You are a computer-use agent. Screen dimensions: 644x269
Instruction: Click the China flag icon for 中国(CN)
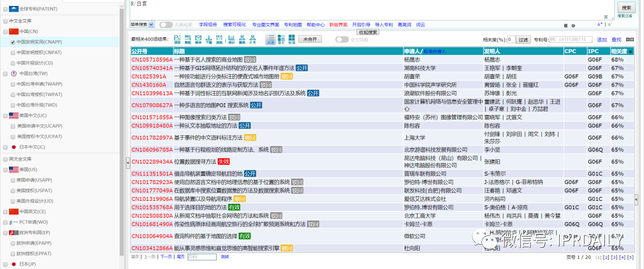[x=14, y=32]
